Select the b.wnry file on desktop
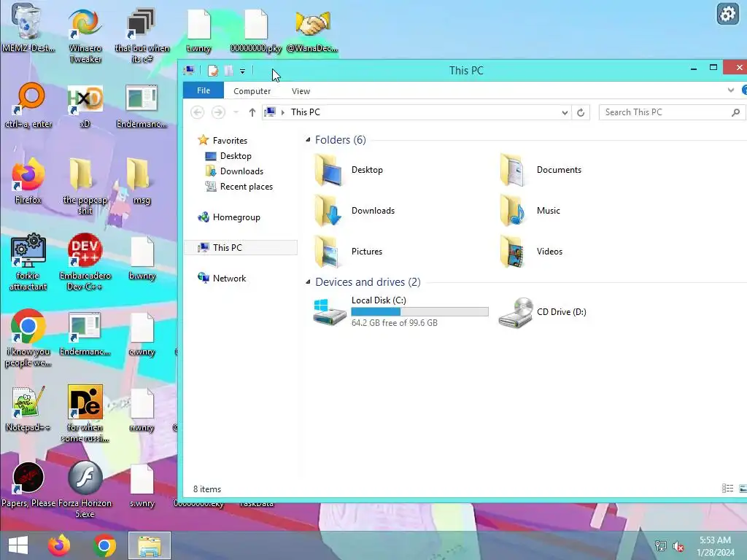Viewport: 747px width, 560px height. pos(142,257)
